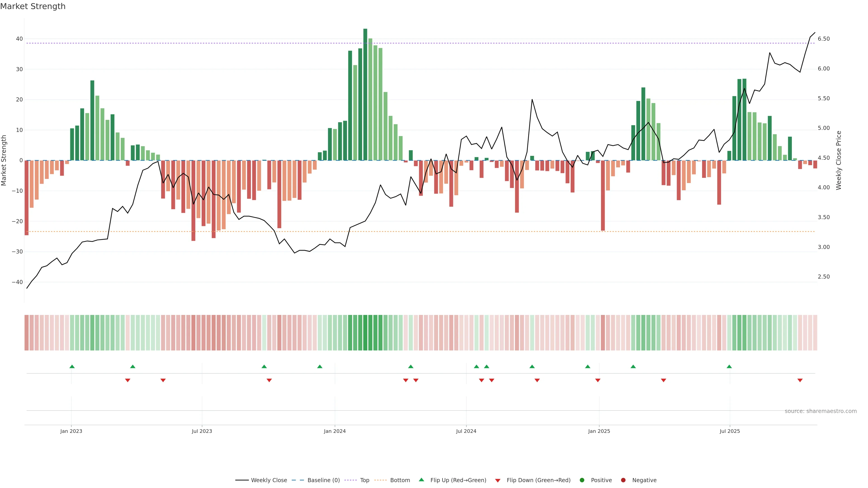Click the last red flip-down marker on the right
The height and width of the screenshot is (488, 868).
pyautogui.click(x=800, y=380)
